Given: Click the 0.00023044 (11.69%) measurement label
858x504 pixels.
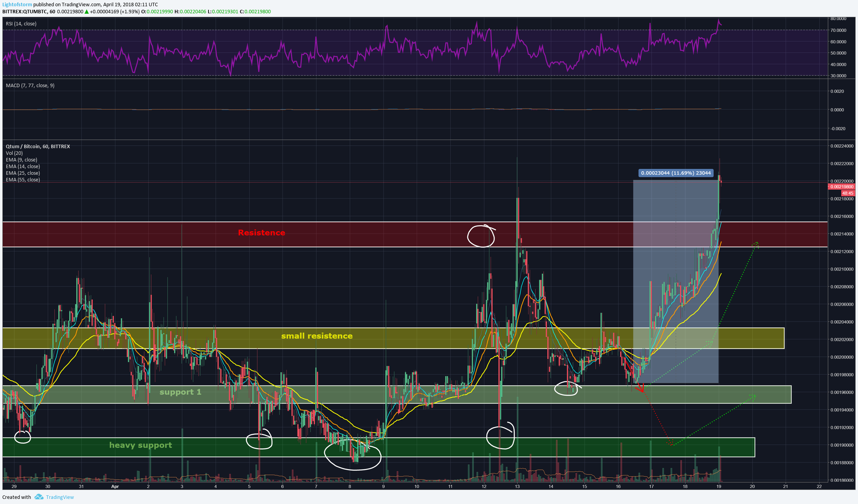Looking at the screenshot, I should [676, 173].
